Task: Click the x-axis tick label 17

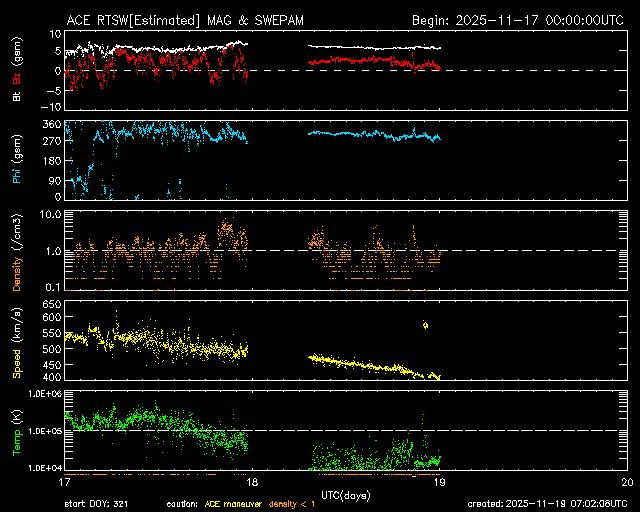Action: click(65, 482)
